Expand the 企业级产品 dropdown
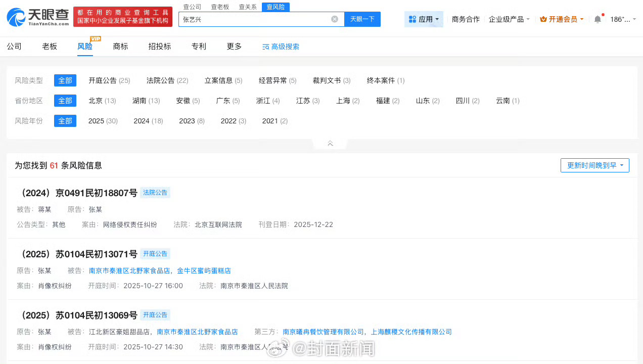This screenshot has width=643, height=364. coord(509,18)
